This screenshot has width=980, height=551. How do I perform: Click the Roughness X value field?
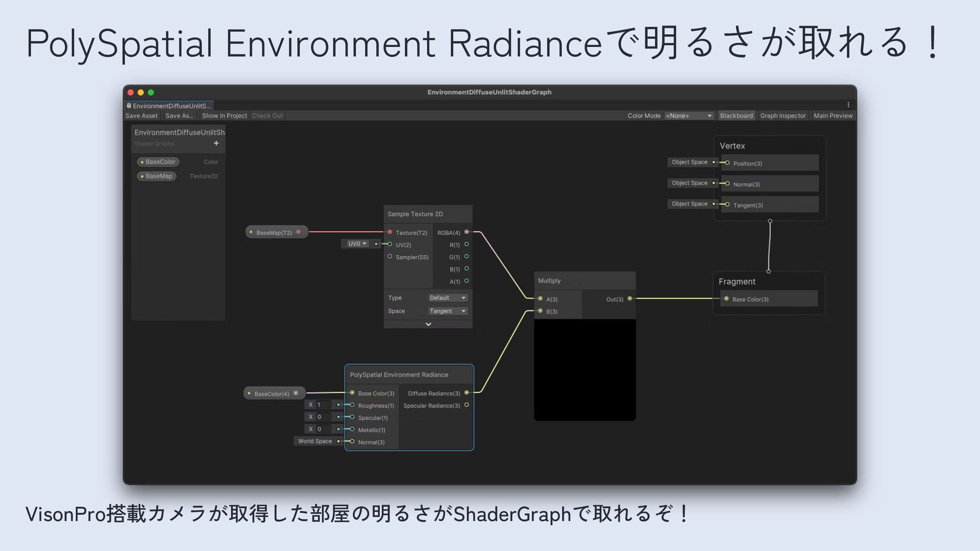coord(324,405)
